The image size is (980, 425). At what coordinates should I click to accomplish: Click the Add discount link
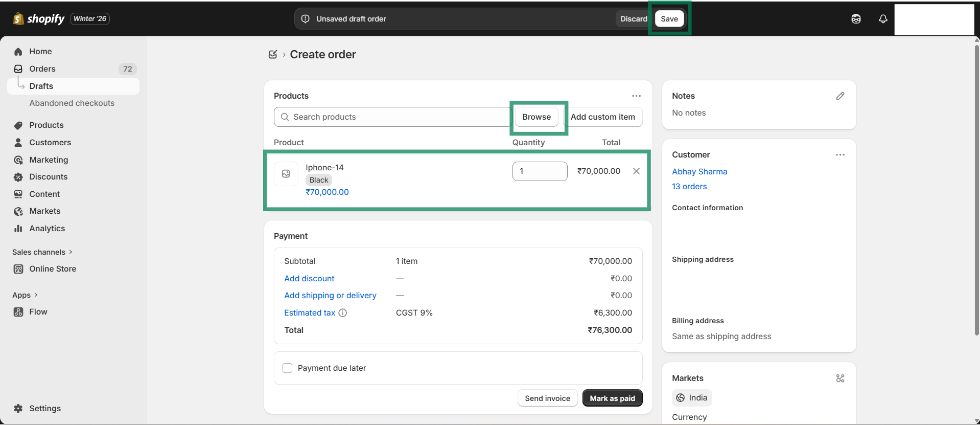(x=309, y=279)
